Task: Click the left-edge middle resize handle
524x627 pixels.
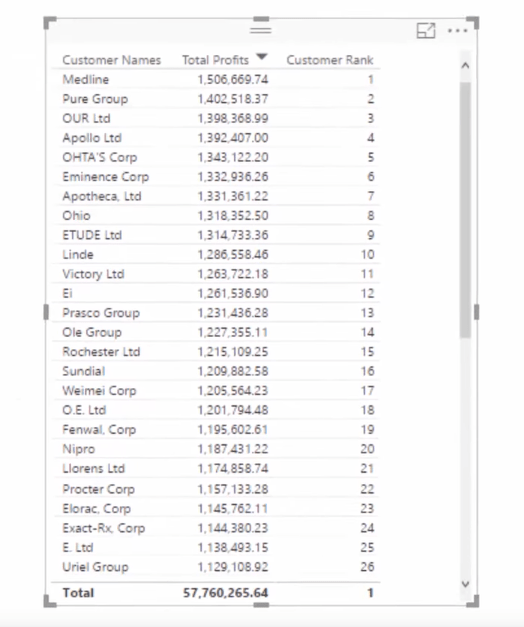Action: tap(46, 312)
